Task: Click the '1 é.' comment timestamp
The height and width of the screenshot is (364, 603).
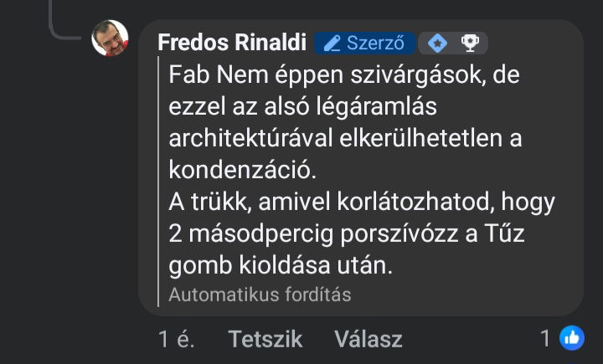Action: click(177, 339)
